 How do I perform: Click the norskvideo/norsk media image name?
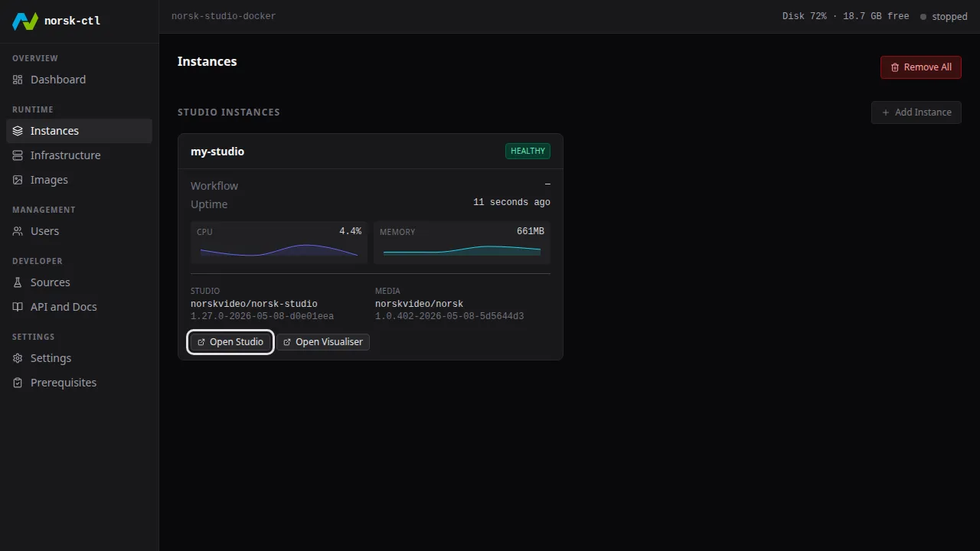419,304
